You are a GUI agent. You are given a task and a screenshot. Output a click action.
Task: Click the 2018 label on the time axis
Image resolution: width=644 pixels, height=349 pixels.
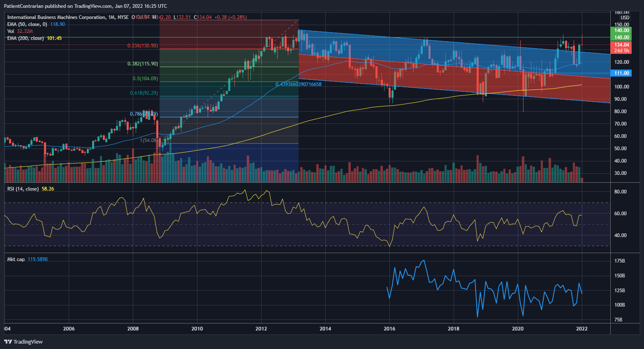454,328
